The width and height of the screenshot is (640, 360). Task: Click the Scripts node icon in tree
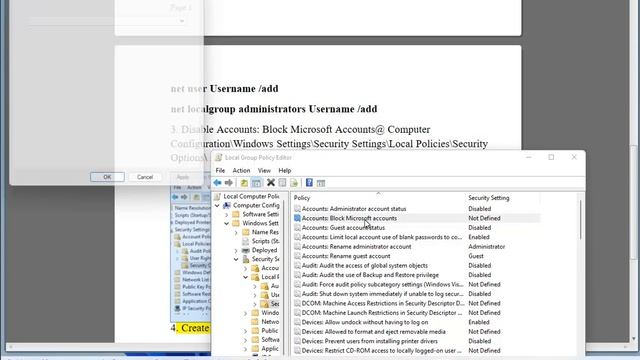coord(246,241)
